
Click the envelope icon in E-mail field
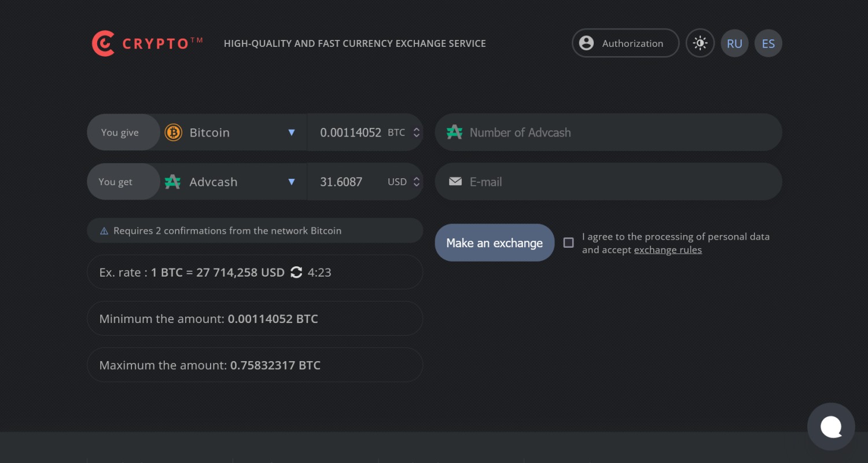[x=455, y=182]
